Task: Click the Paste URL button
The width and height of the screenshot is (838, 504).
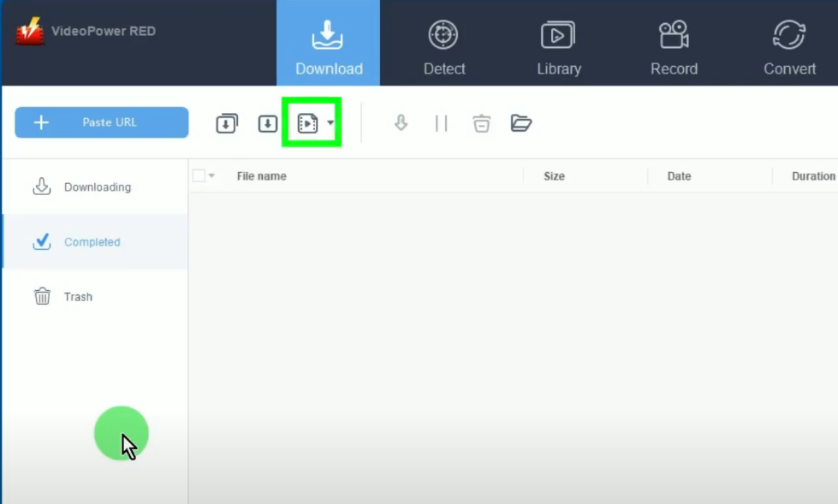Action: coord(101,122)
